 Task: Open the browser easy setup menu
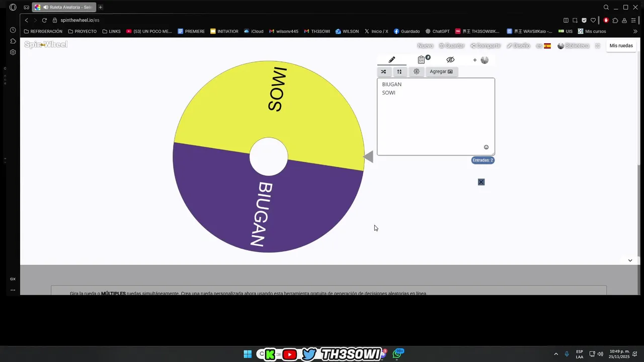tap(633, 20)
